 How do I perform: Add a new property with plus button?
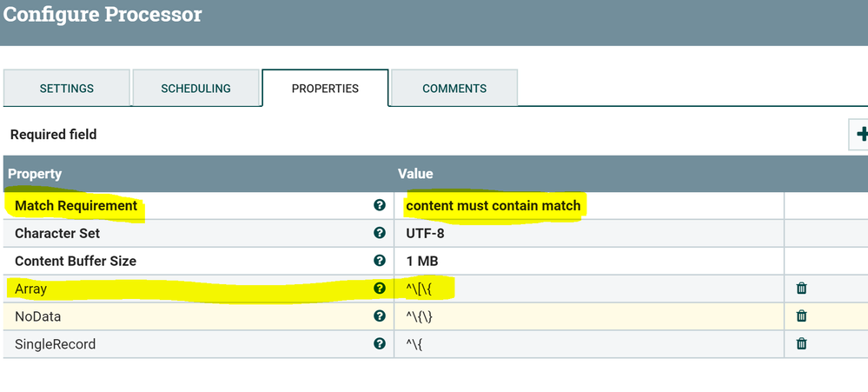(861, 135)
